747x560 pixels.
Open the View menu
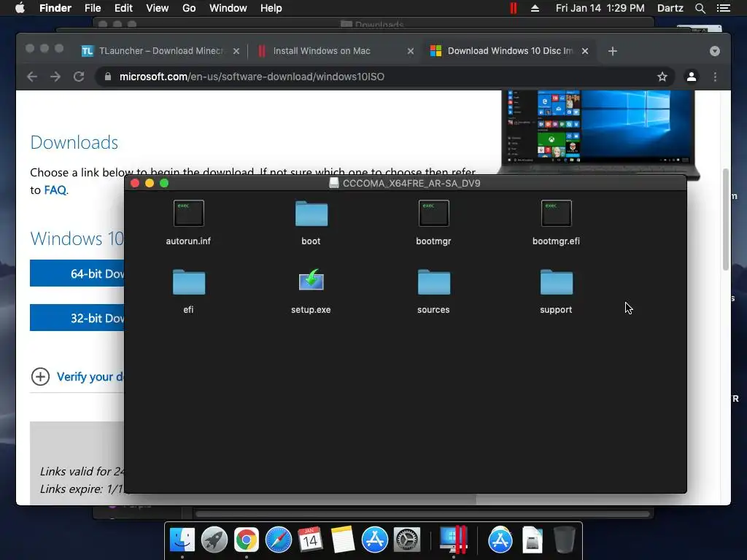(158, 8)
